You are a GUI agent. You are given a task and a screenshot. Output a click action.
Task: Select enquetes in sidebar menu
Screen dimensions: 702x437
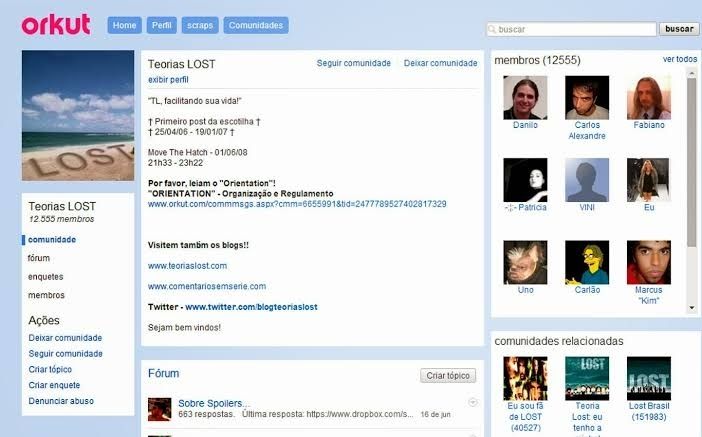click(46, 277)
